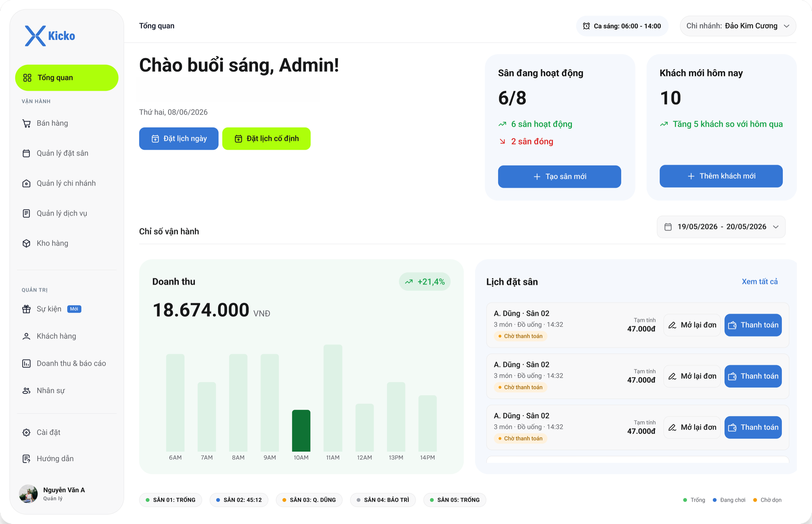Click the Khách hàng person icon
The image size is (812, 524).
click(26, 336)
